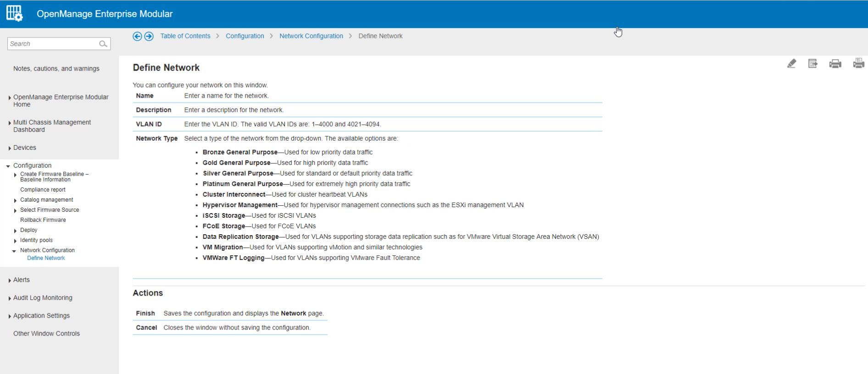Open Notes, cautions, and warnings page

click(x=56, y=69)
